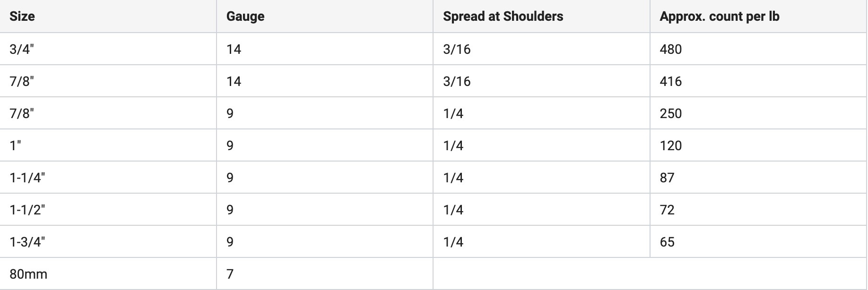Screen dimensions: 868x290
Task: Click the Spread at Shoulders header
Action: pos(503,17)
